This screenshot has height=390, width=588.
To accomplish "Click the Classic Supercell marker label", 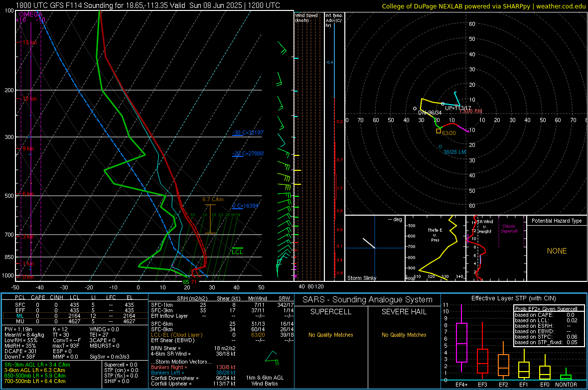I will coord(509,229).
